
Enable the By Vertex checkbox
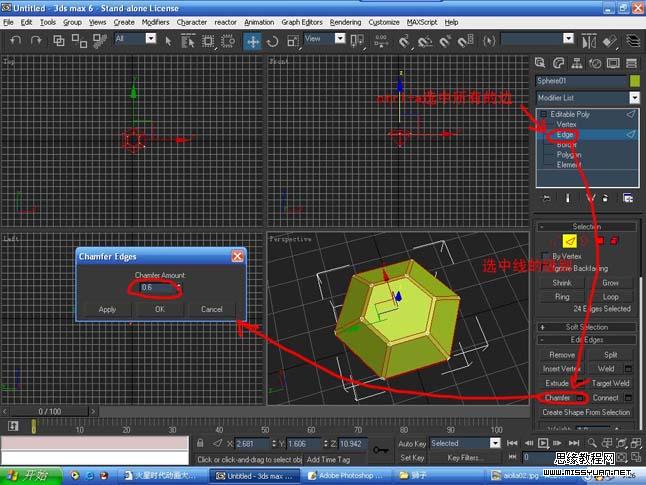[545, 256]
